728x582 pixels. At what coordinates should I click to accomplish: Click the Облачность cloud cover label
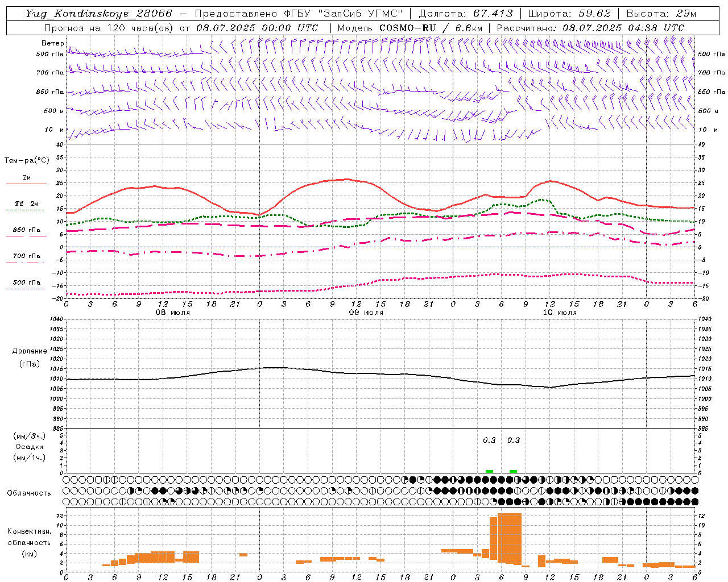click(29, 493)
